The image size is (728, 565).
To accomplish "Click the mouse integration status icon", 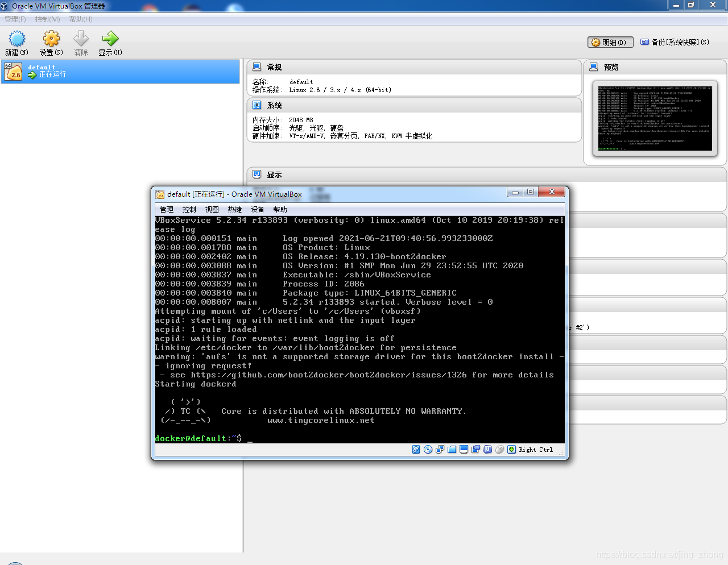I will tap(500, 450).
